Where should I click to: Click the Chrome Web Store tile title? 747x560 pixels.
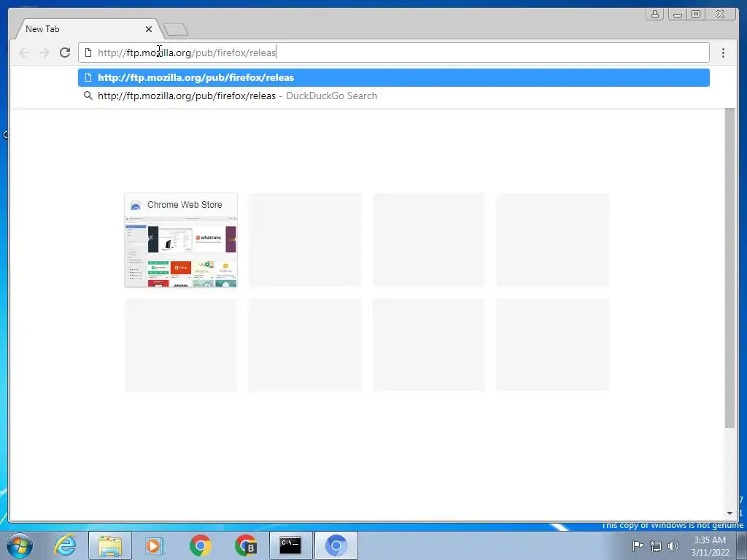185,205
